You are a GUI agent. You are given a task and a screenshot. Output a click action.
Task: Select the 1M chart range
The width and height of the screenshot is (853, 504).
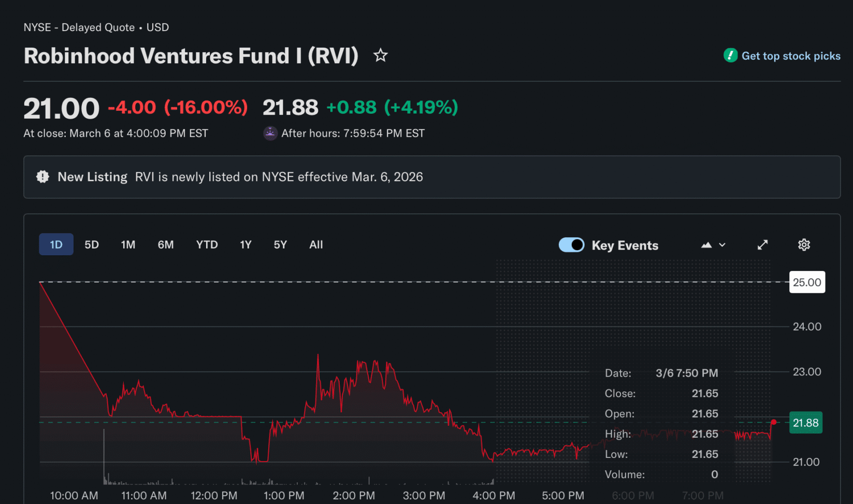[128, 245]
